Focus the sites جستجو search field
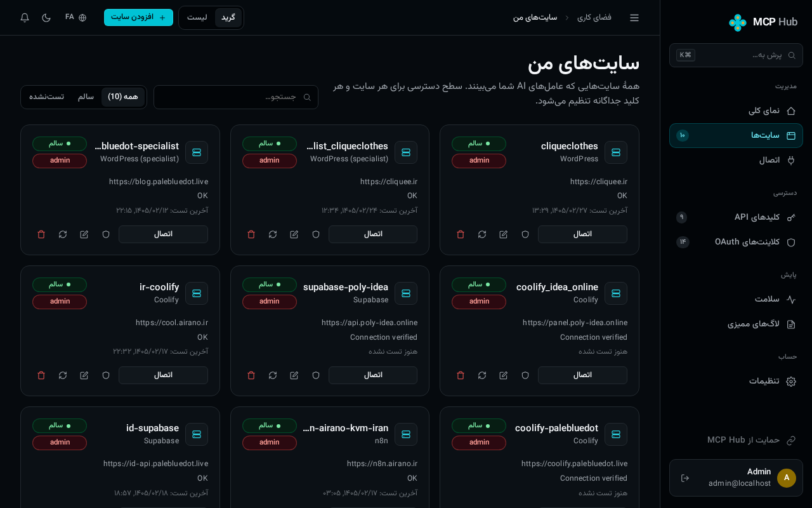The height and width of the screenshot is (508, 812). coord(236,97)
